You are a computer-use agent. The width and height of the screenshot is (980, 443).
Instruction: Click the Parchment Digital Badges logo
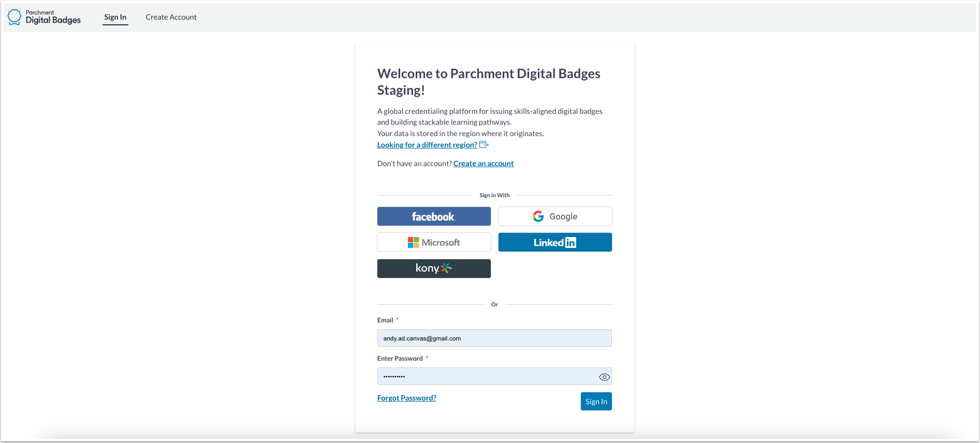[45, 17]
